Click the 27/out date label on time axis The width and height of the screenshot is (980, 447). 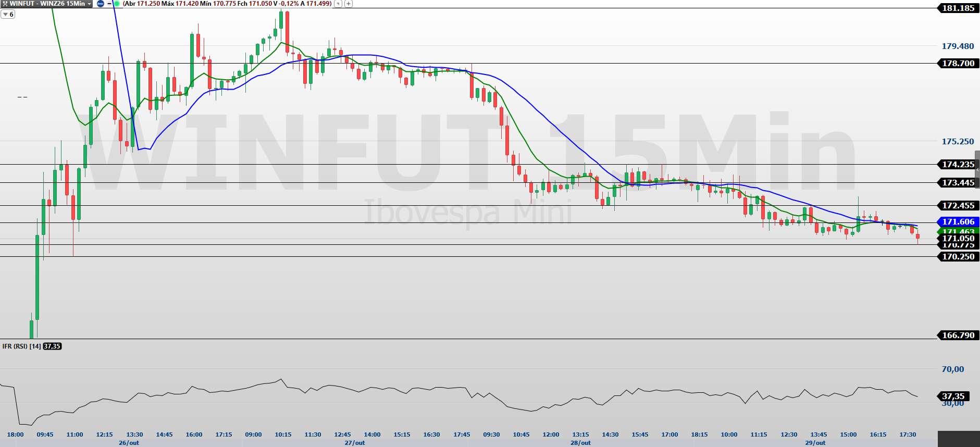(354, 443)
